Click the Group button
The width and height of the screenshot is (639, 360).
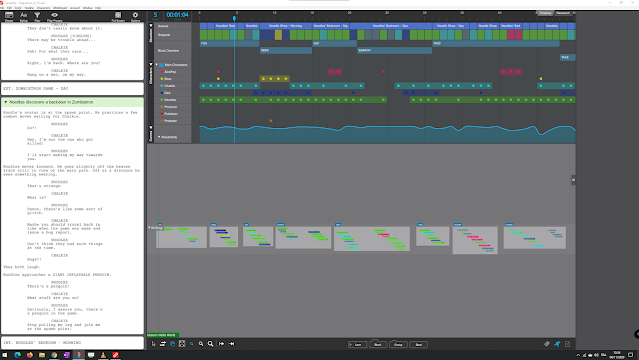point(398,345)
